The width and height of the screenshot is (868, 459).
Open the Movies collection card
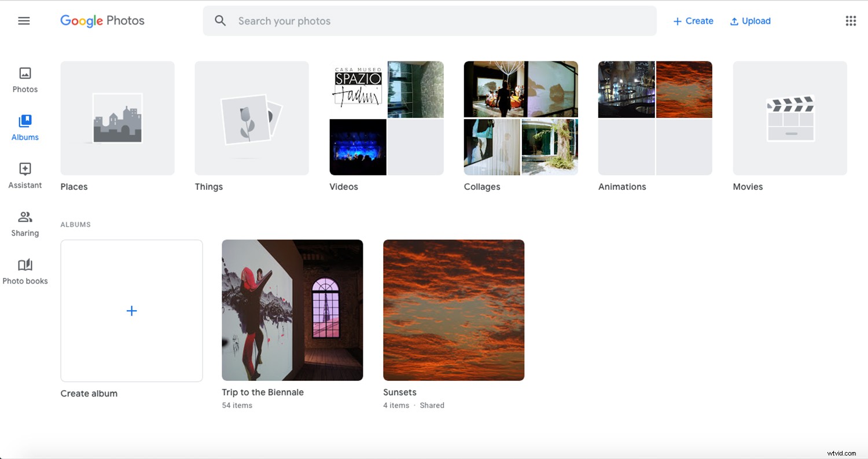789,118
